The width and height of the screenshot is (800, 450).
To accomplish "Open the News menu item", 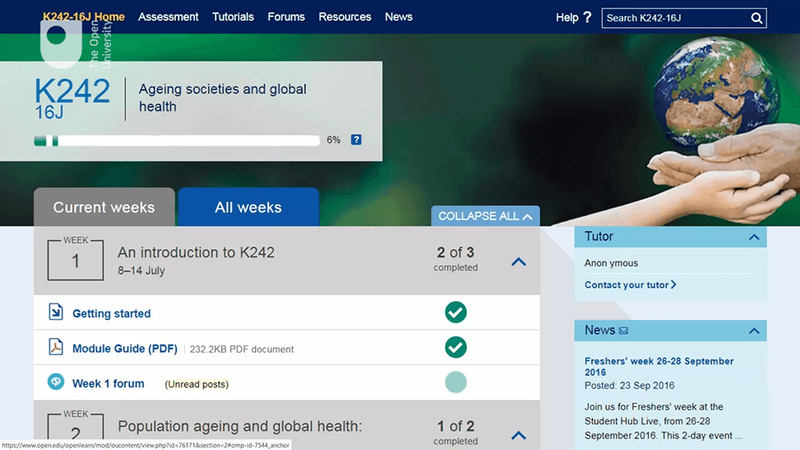I will [x=398, y=17].
